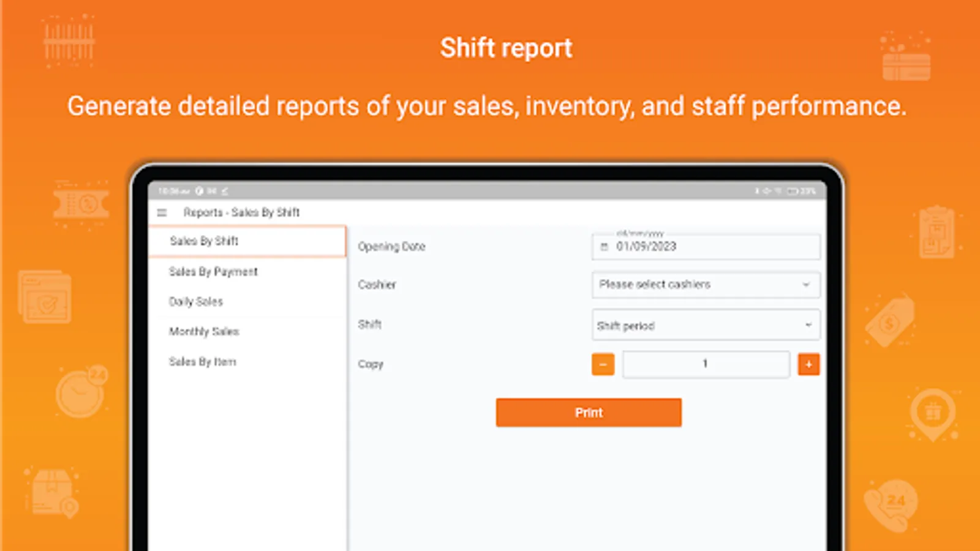Click the Shift field label
The height and width of the screenshot is (551, 980).
(x=369, y=324)
